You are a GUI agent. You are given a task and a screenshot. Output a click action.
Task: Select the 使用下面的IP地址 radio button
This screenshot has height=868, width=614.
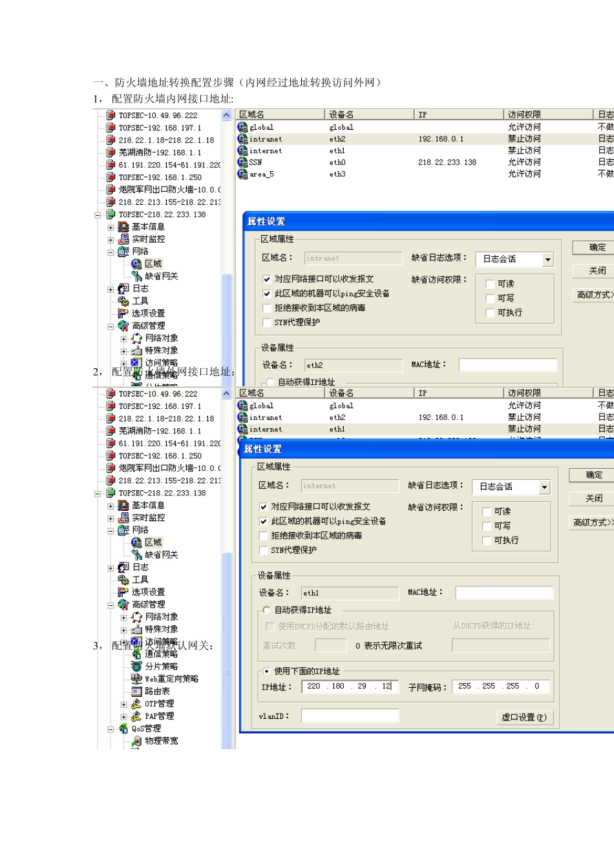coord(266,671)
